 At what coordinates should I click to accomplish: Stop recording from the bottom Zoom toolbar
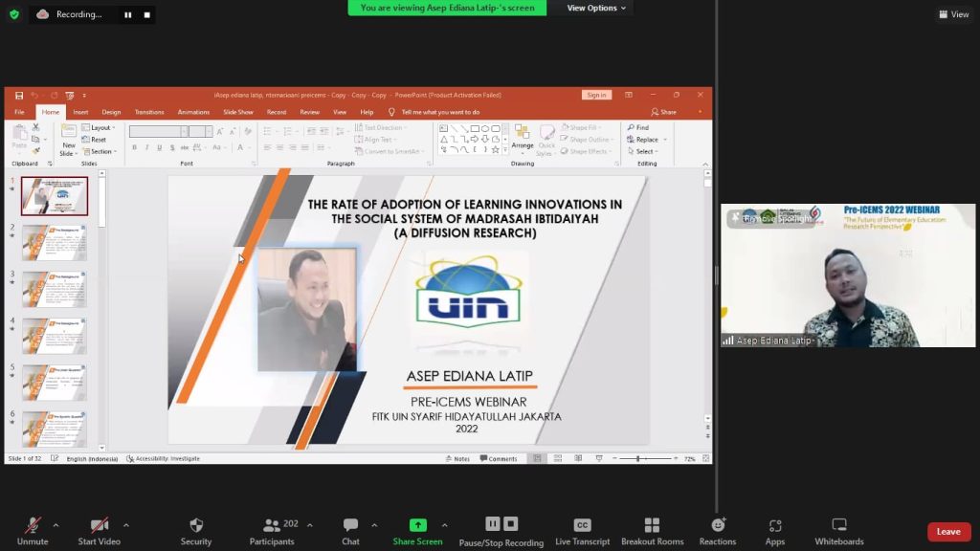511,523
